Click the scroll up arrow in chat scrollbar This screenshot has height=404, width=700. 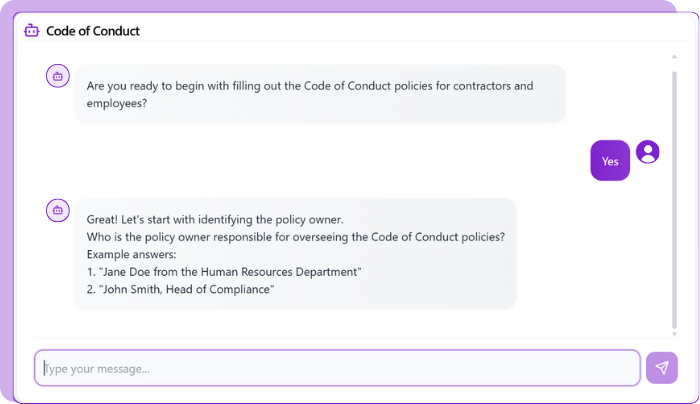pos(674,57)
